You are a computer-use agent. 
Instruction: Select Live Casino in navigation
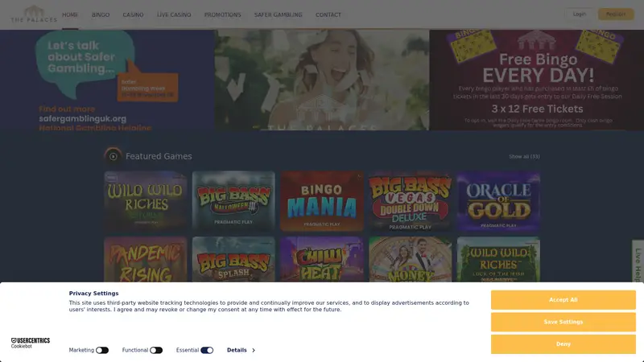174,14
